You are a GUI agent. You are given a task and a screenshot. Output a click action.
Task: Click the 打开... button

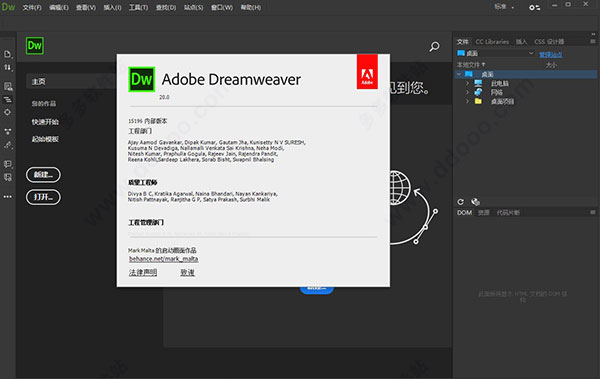(43, 197)
